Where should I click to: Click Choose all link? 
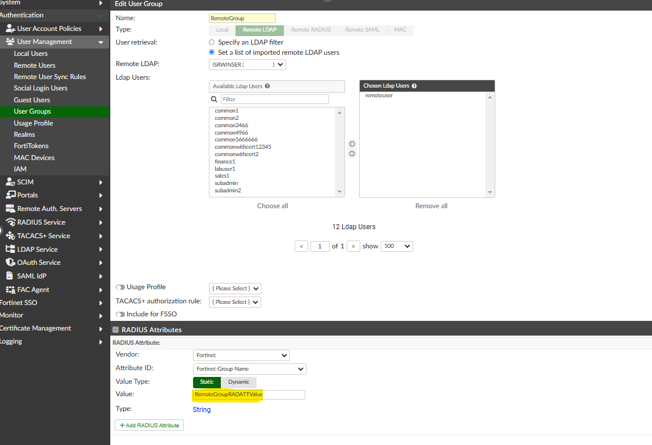[x=272, y=206]
